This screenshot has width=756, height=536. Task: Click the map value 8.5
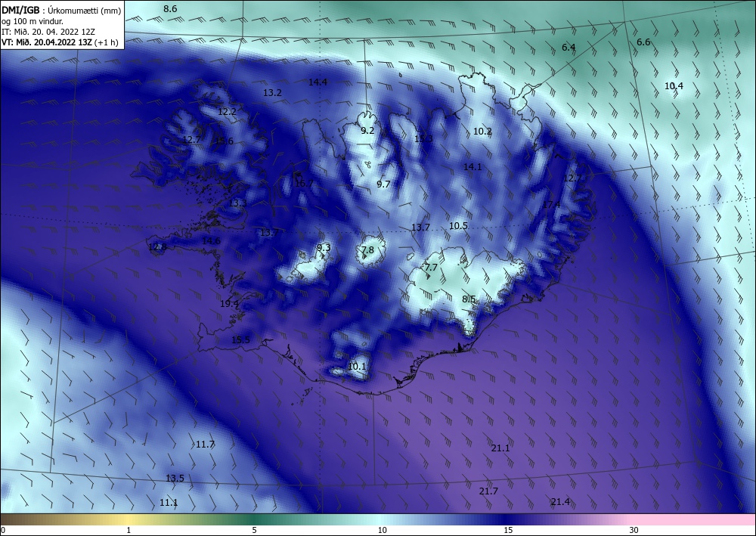tap(469, 299)
